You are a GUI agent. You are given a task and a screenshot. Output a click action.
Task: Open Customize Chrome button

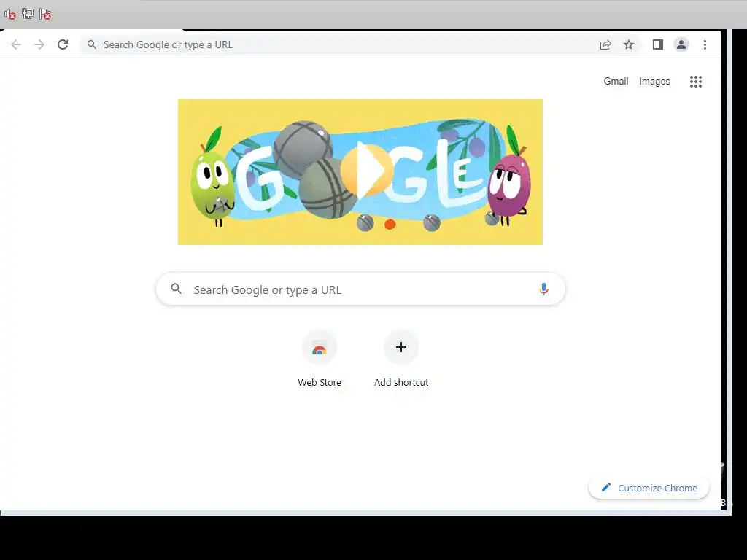tap(649, 488)
